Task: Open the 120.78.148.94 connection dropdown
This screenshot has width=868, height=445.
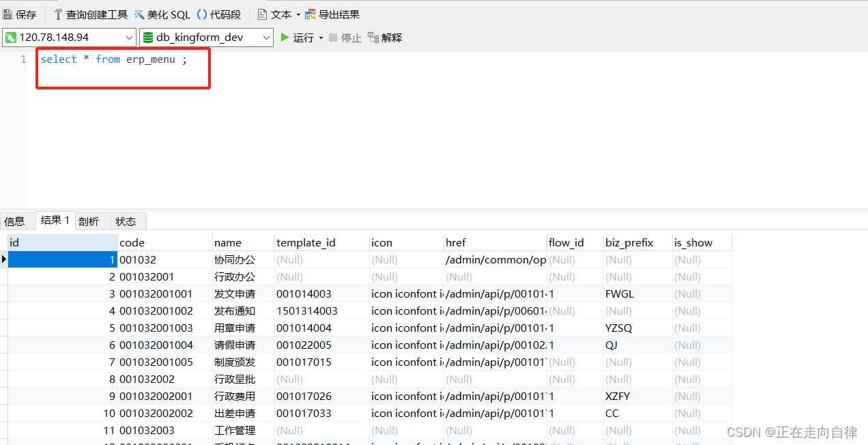Action: (x=129, y=38)
